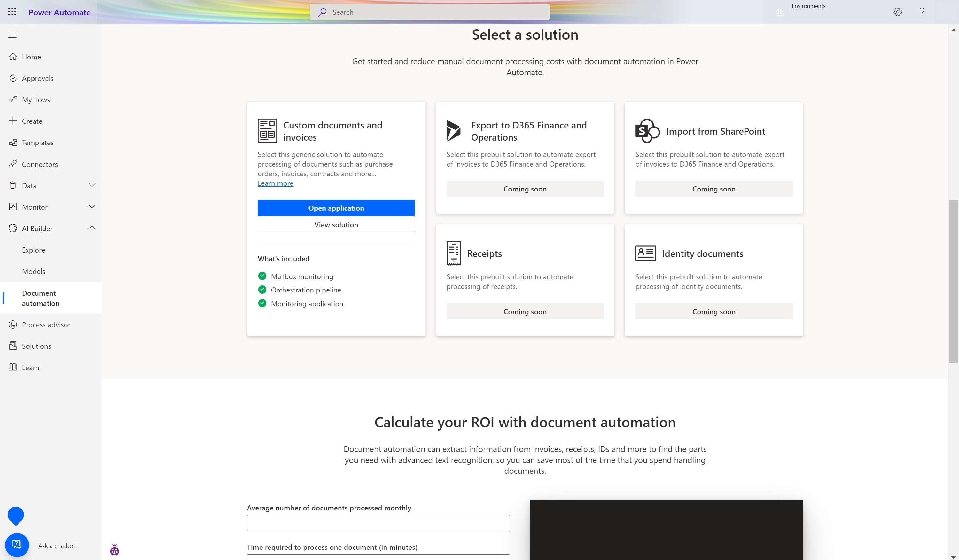Screen dimensions: 959x560
Task: Click Coming soon under Receipts
Action: tap(525, 311)
